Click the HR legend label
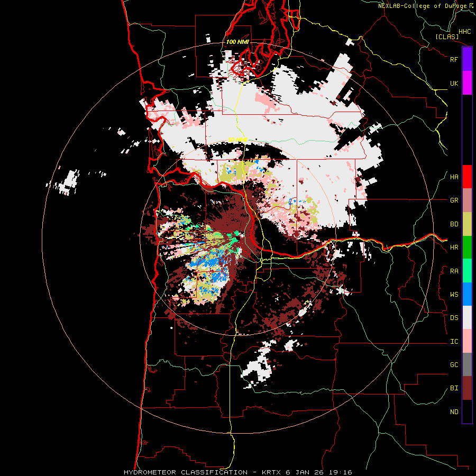Image resolution: width=476 pixels, height=476 pixels. (454, 248)
